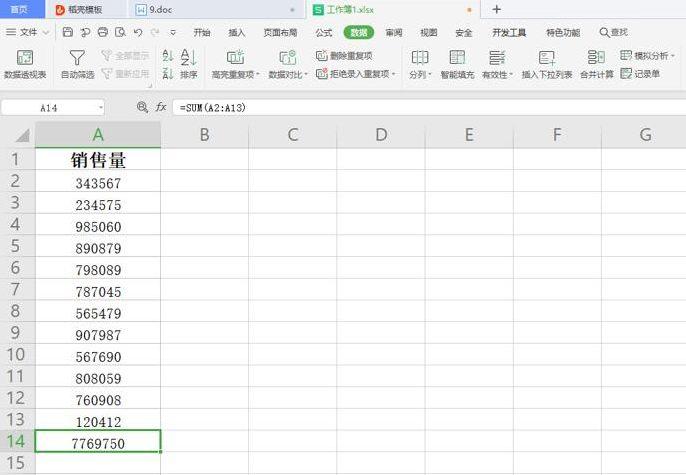The image size is (686, 475).
Task: Switch to the 插入 ribbon tab
Action: [x=237, y=32]
